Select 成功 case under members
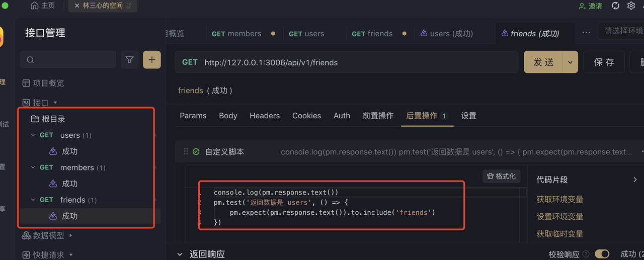Viewport: 644px width, 260px height. (x=70, y=184)
